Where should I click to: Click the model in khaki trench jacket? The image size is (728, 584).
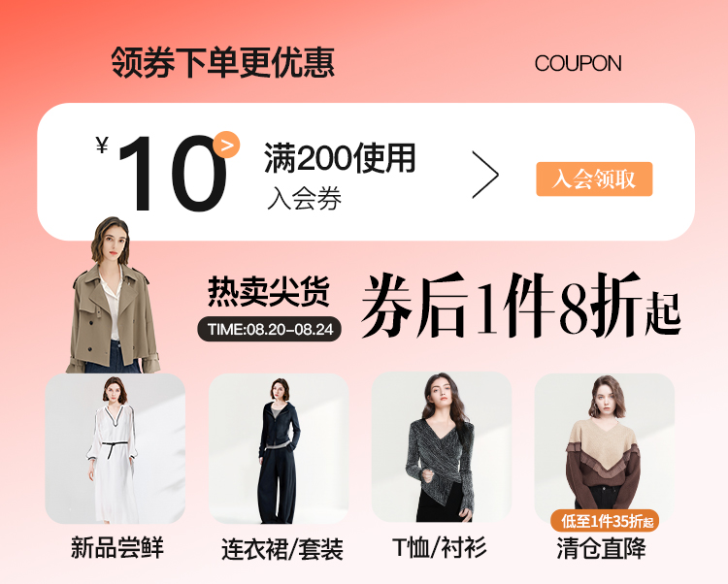(114, 296)
